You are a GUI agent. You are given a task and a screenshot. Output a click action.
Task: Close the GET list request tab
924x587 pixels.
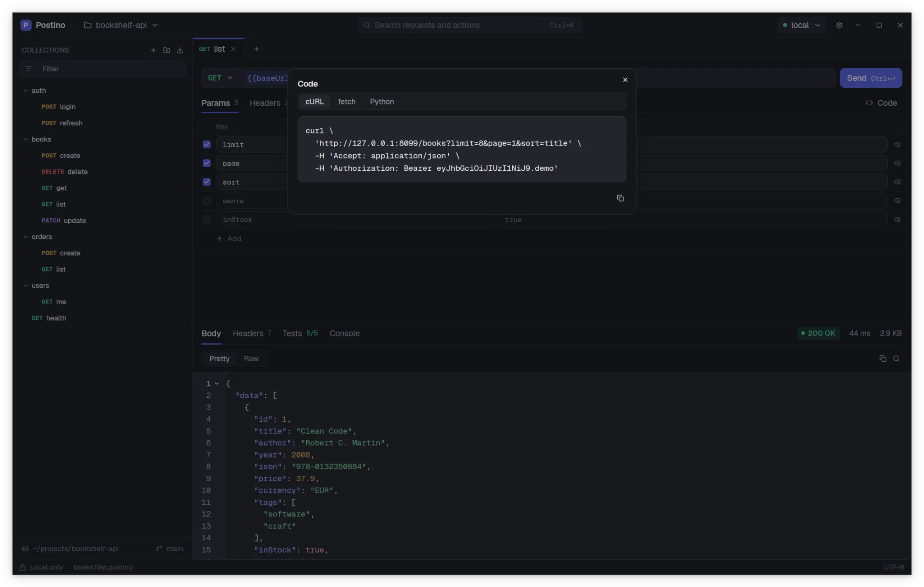[233, 49]
